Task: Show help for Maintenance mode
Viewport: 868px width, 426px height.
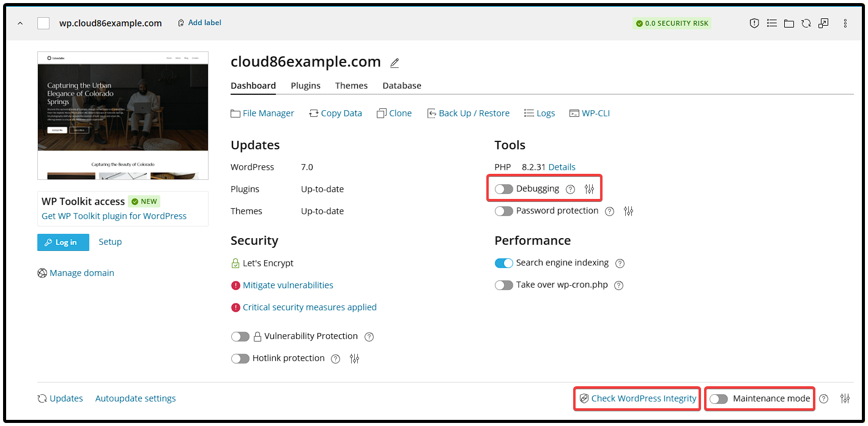Action: pos(824,399)
